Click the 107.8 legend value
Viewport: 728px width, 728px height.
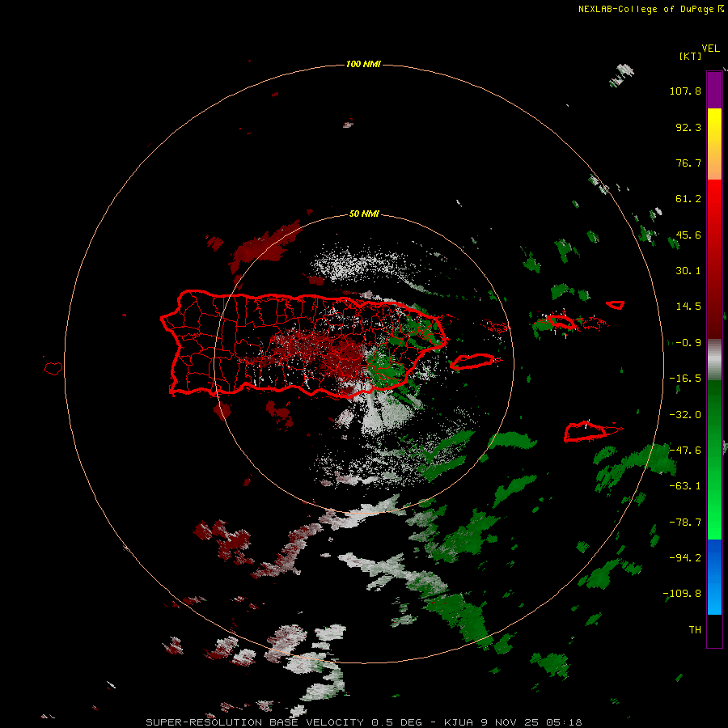[685, 91]
